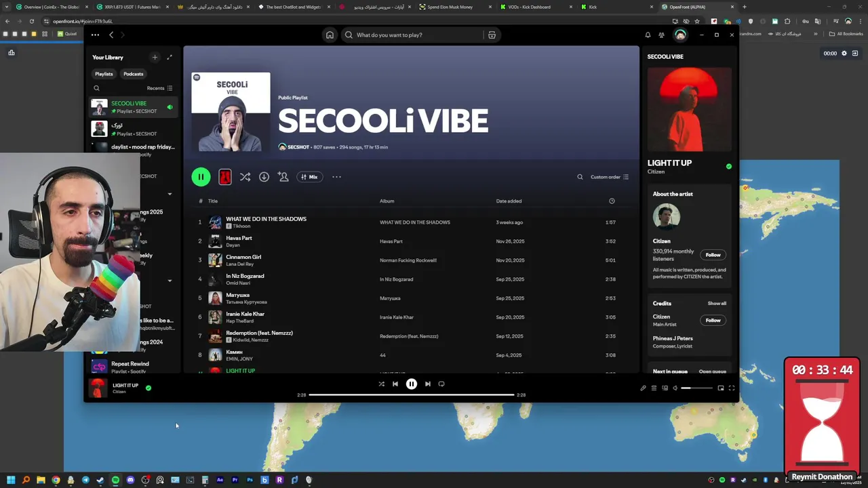
Task: Open Spotify Browse icon in search bar
Action: [x=492, y=35]
